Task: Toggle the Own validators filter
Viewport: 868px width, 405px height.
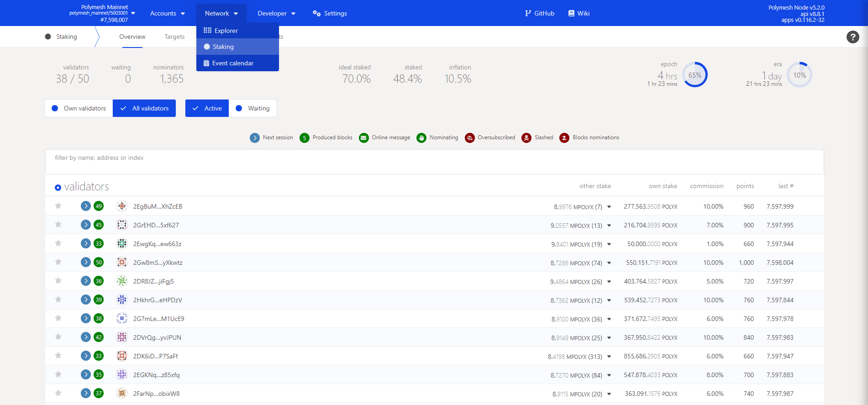Action: click(79, 108)
